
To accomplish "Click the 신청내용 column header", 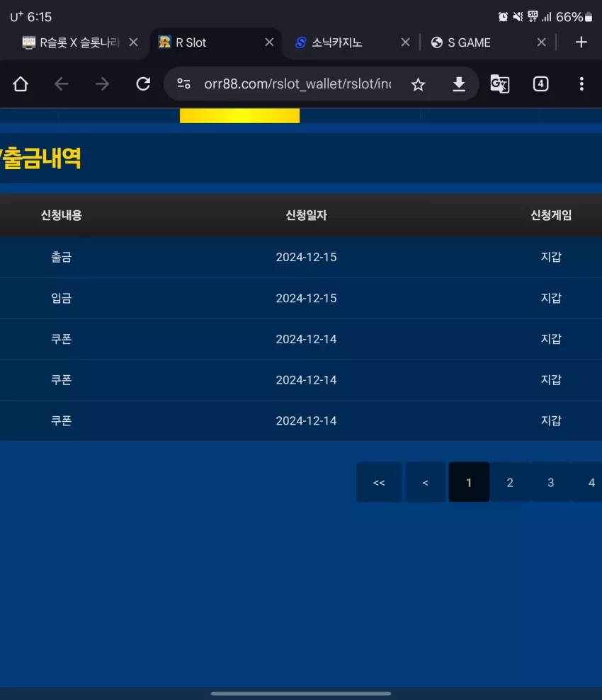I will (x=62, y=215).
